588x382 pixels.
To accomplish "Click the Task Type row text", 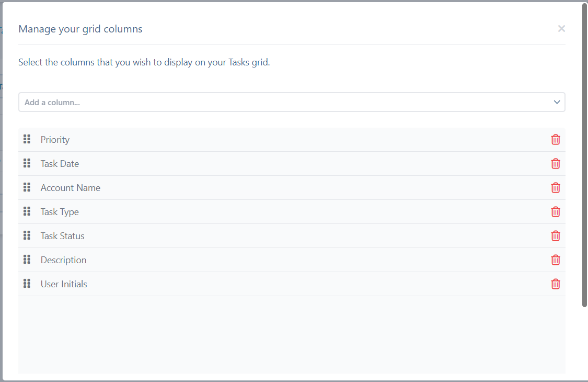I will [60, 212].
